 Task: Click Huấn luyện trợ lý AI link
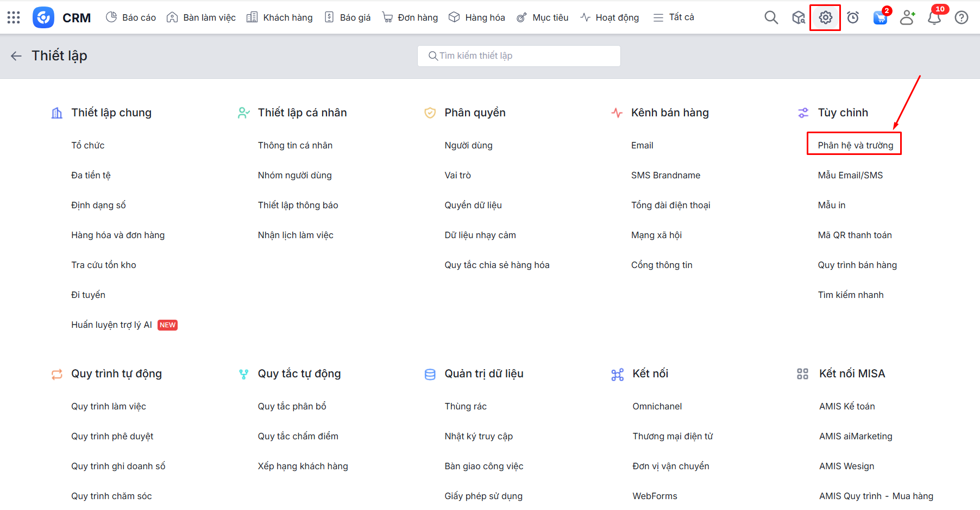(111, 325)
